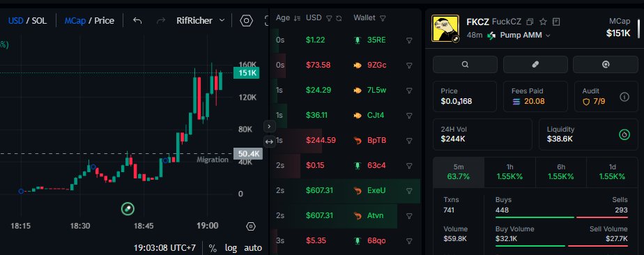Viewport: 644px width, 255px height.
Task: View liquidity burn status icon
Action: coord(624,134)
